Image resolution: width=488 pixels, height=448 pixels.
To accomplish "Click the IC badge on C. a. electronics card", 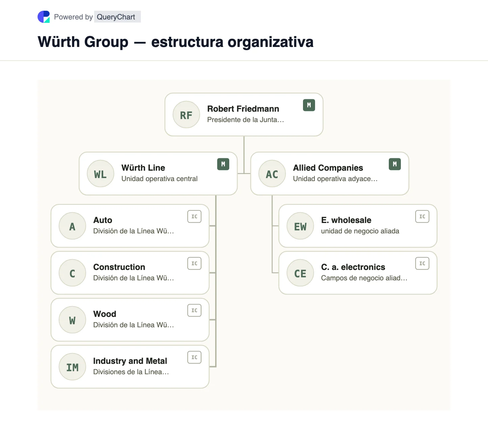I will tap(422, 264).
